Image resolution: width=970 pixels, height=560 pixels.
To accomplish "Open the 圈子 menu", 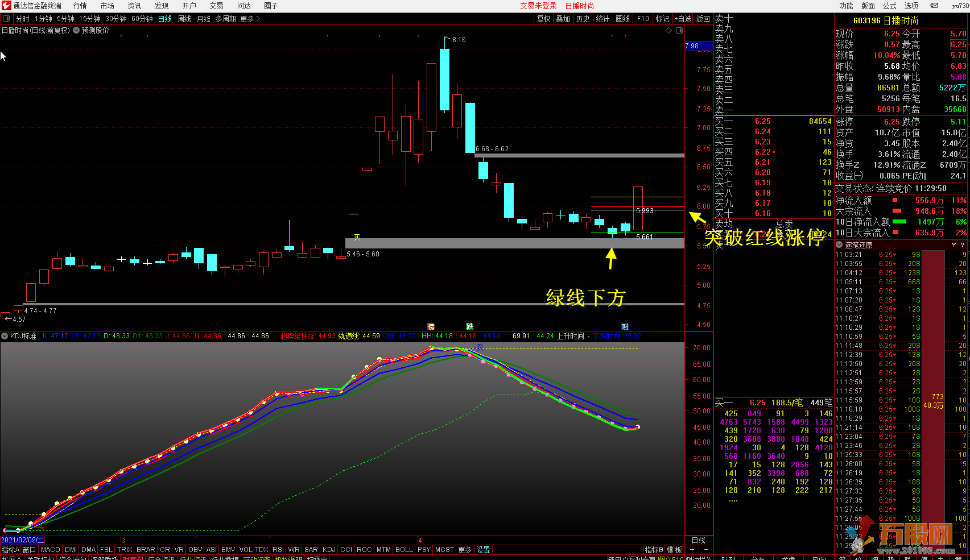I will [271, 6].
